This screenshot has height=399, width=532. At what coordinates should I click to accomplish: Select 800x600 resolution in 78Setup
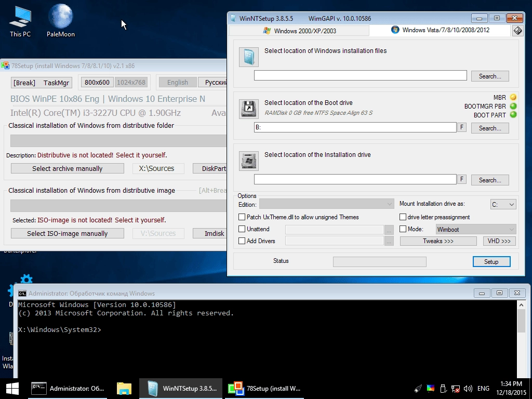[x=97, y=82]
